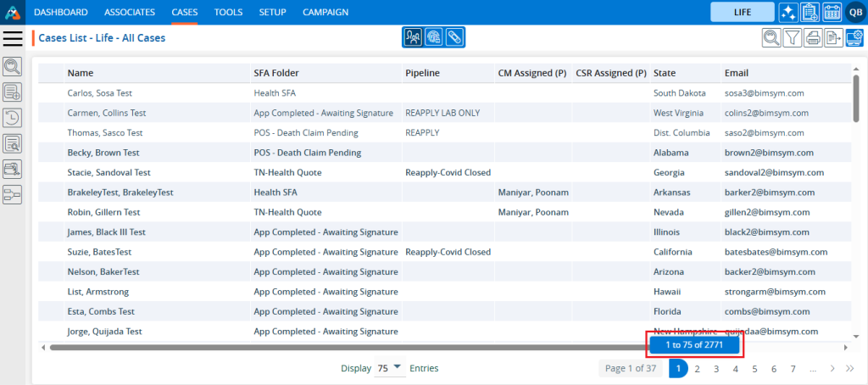Go to page 3
Viewport: 868px width, 385px height.
pyautogui.click(x=716, y=368)
